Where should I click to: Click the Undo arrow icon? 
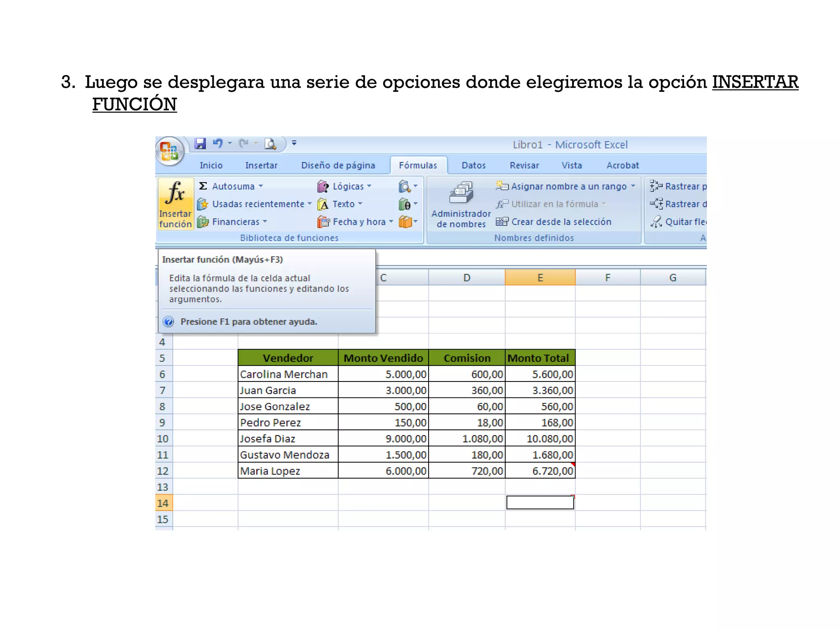coord(217,144)
